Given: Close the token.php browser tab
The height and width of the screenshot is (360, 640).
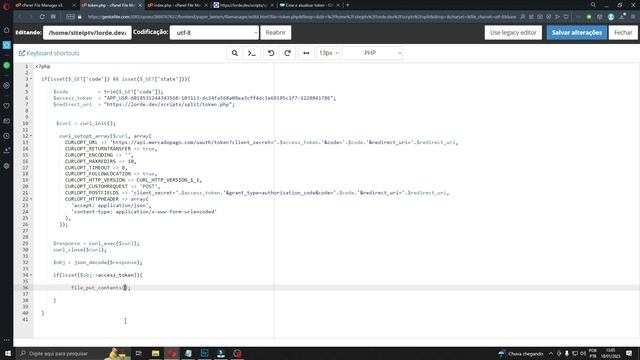Looking at the screenshot, I should coord(140,5).
